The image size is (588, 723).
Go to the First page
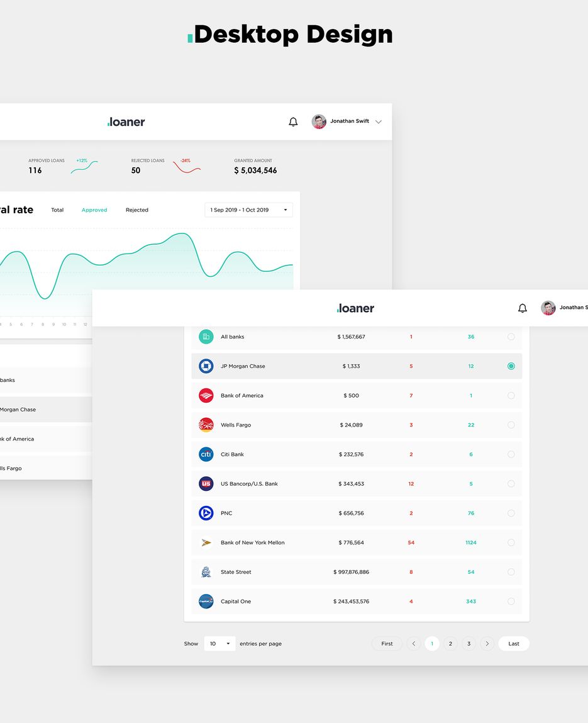387,644
